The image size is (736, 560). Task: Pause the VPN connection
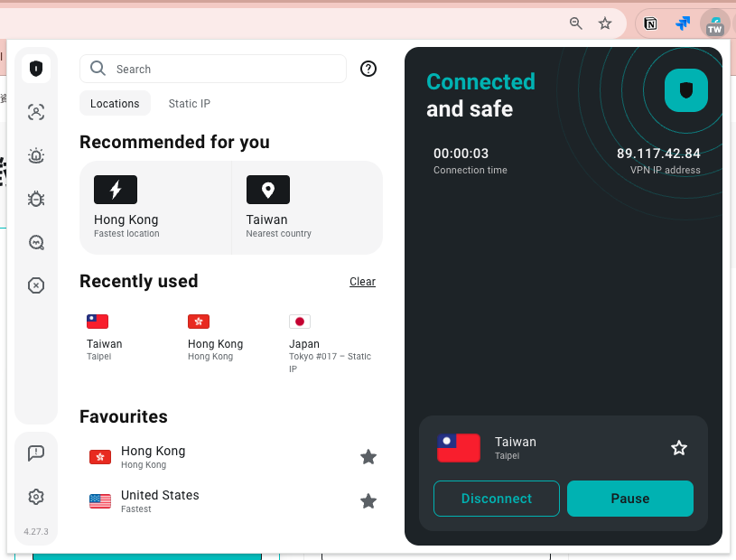point(629,498)
